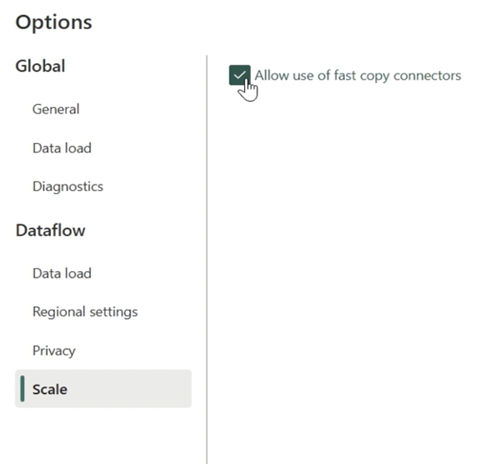Click the green indicator bar beside Scale
Viewport: 494px width, 464px height.
point(22,389)
